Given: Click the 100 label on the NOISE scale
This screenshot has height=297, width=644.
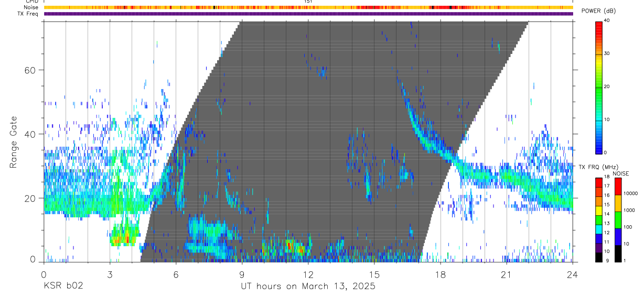Looking at the screenshot, I should (x=628, y=227).
